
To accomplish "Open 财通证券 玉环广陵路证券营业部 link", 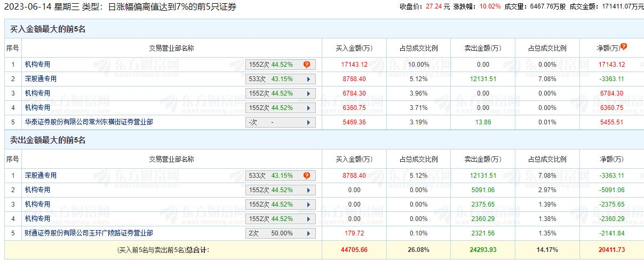I will click(89, 233).
